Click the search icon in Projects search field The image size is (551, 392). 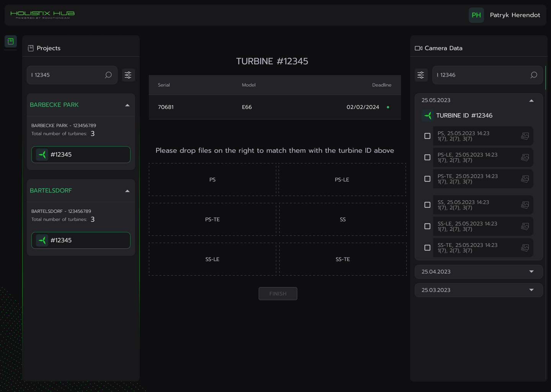coord(108,75)
